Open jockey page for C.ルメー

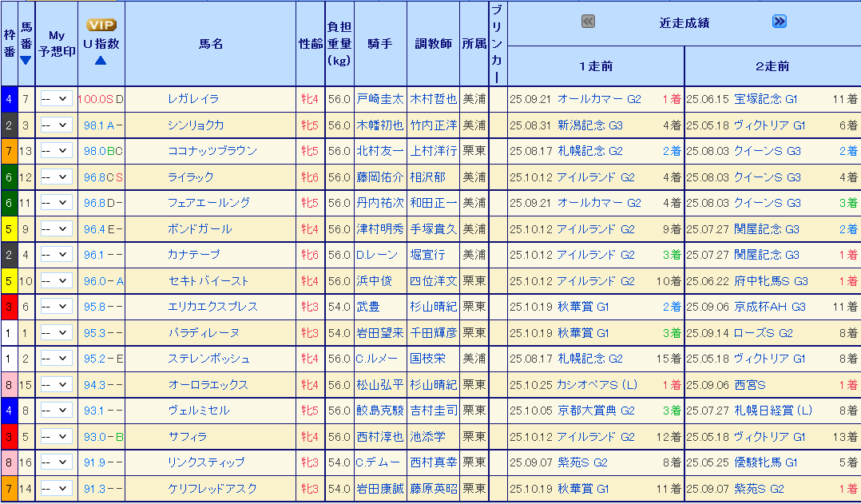(x=377, y=359)
